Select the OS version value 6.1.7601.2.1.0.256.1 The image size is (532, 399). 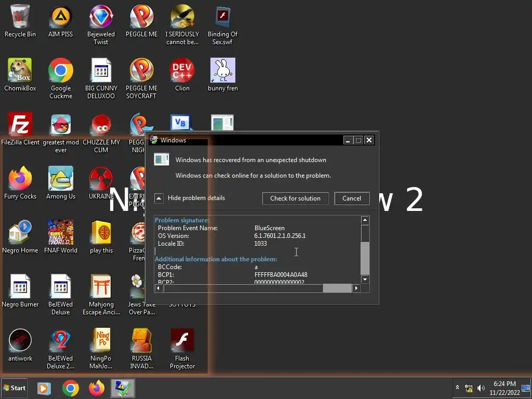280,236
